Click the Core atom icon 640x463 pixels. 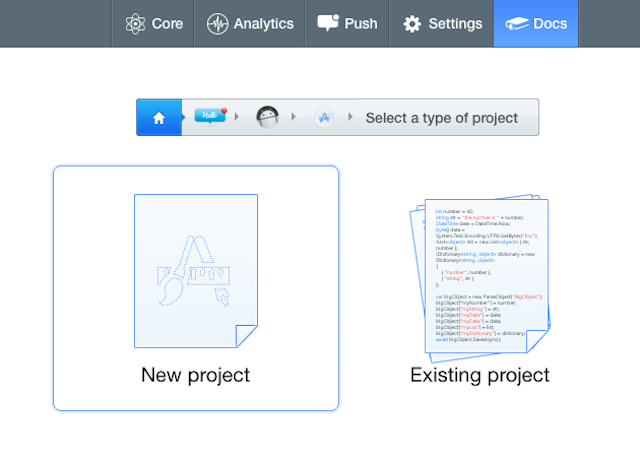point(135,24)
